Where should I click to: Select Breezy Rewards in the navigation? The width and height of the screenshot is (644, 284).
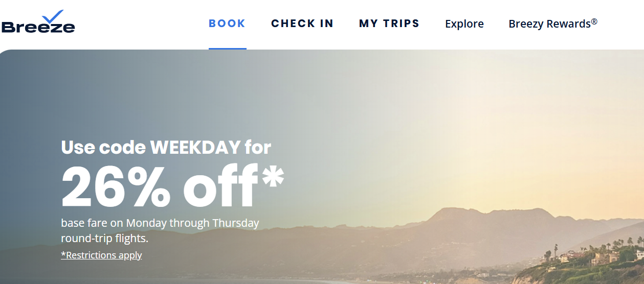coord(550,24)
